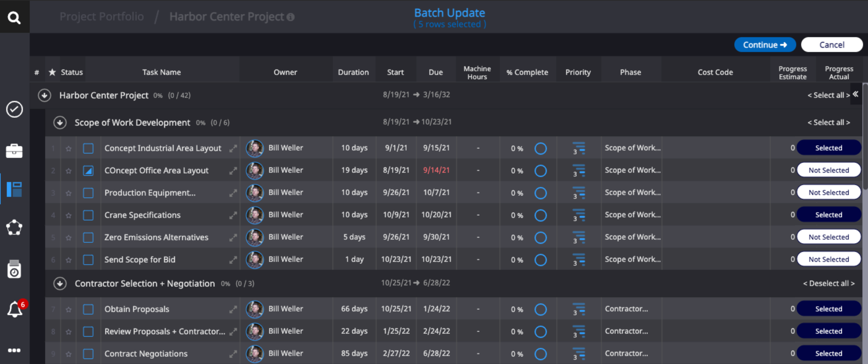Go to Project Portfolio breadcrumb
The height and width of the screenshot is (364, 868).
tap(102, 16)
